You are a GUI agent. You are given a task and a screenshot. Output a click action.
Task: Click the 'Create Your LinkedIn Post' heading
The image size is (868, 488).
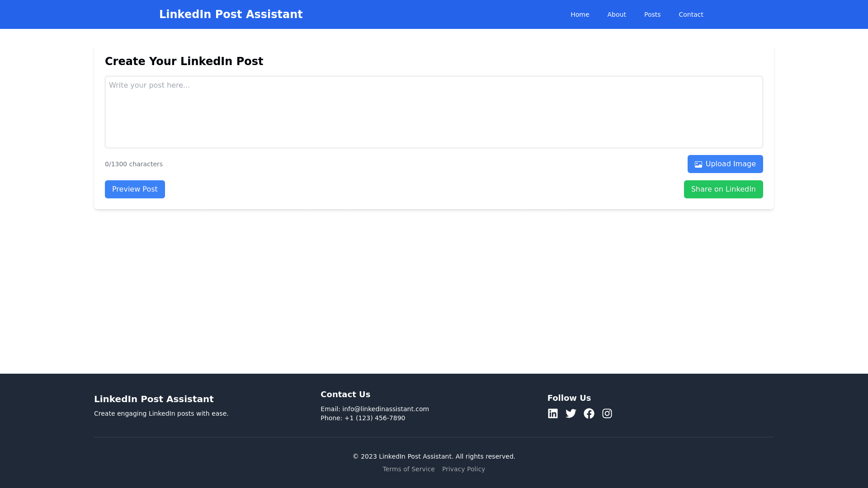click(184, 61)
